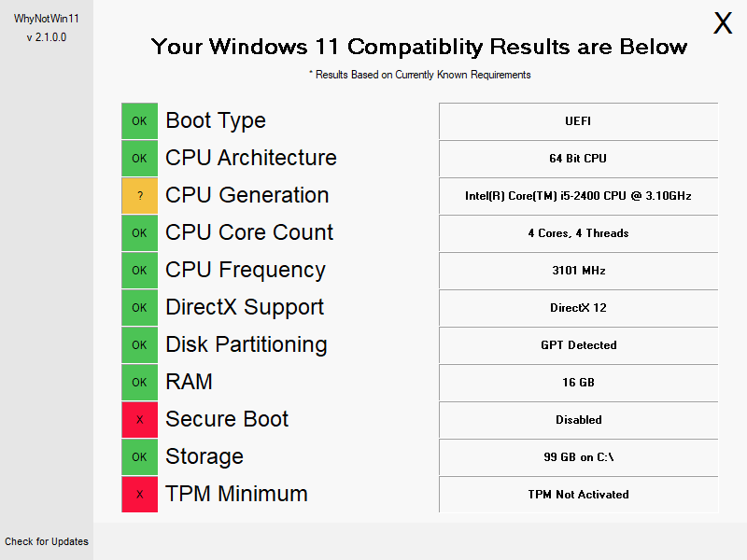Click the DirectX 12 result field
Screen dimensions: 747x560
tap(578, 308)
